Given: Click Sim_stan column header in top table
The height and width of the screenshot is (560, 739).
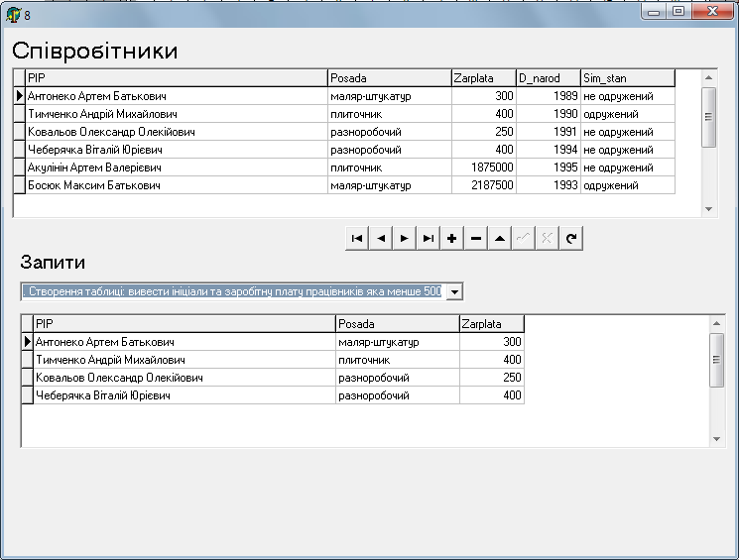Looking at the screenshot, I should pyautogui.click(x=627, y=78).
